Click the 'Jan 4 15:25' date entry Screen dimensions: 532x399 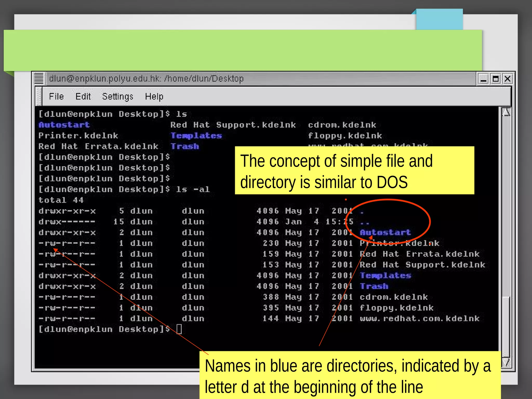pyautogui.click(x=320, y=222)
